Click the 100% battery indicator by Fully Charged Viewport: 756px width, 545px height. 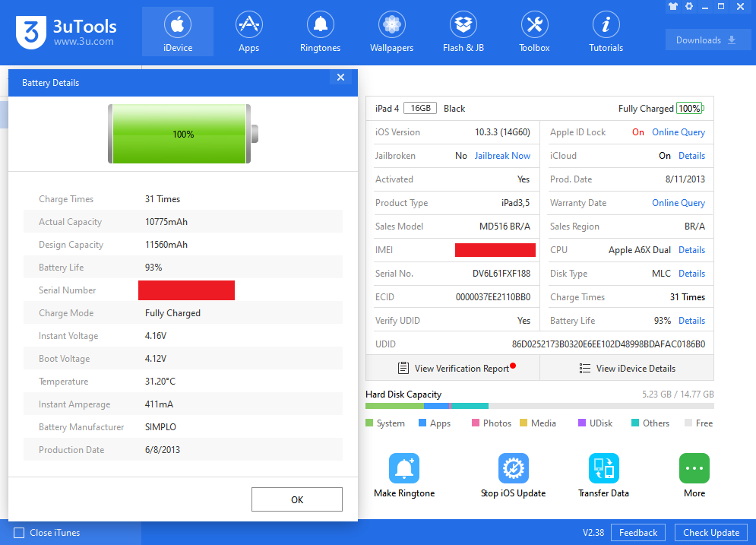click(x=690, y=109)
